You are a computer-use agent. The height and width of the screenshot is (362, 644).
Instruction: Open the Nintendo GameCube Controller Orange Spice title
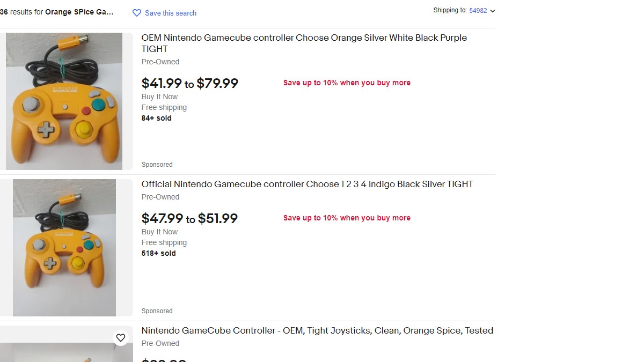[x=317, y=330]
